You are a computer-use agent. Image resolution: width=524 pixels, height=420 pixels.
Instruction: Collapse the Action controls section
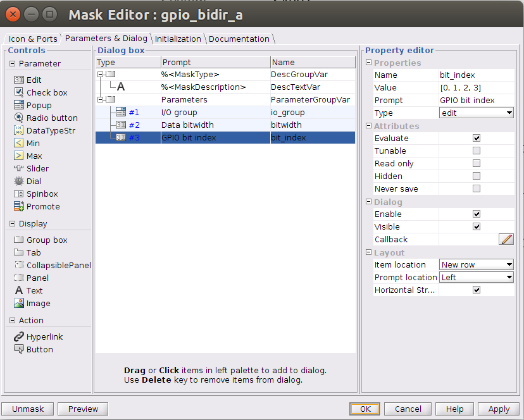[x=12, y=320]
